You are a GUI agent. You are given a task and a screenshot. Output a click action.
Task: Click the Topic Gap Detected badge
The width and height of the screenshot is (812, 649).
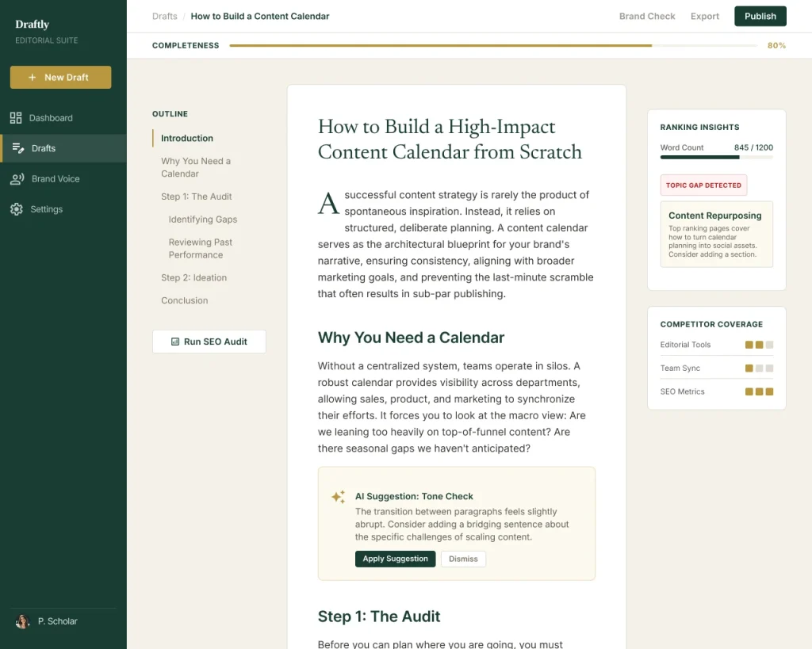(703, 185)
